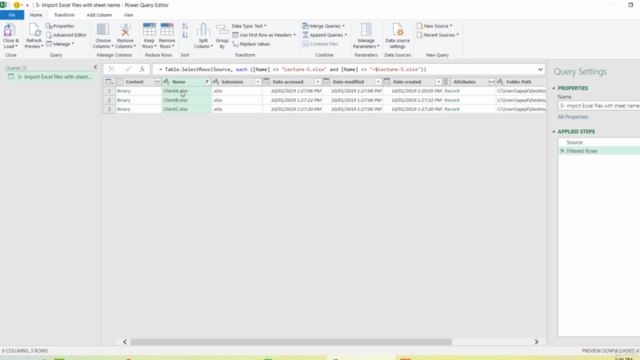The width and height of the screenshot is (640, 360).
Task: Open the Recent Sources dropdown
Action: click(x=438, y=35)
